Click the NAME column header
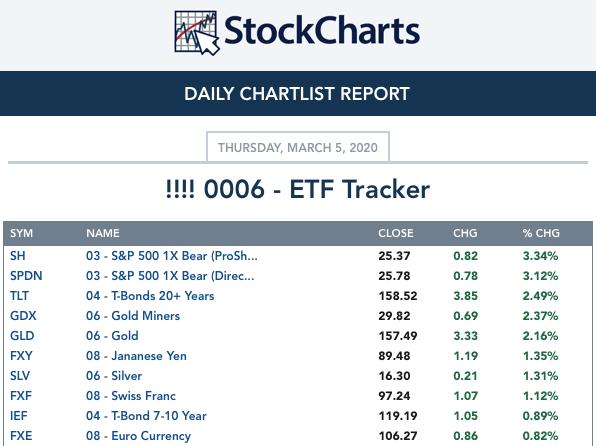 [103, 233]
